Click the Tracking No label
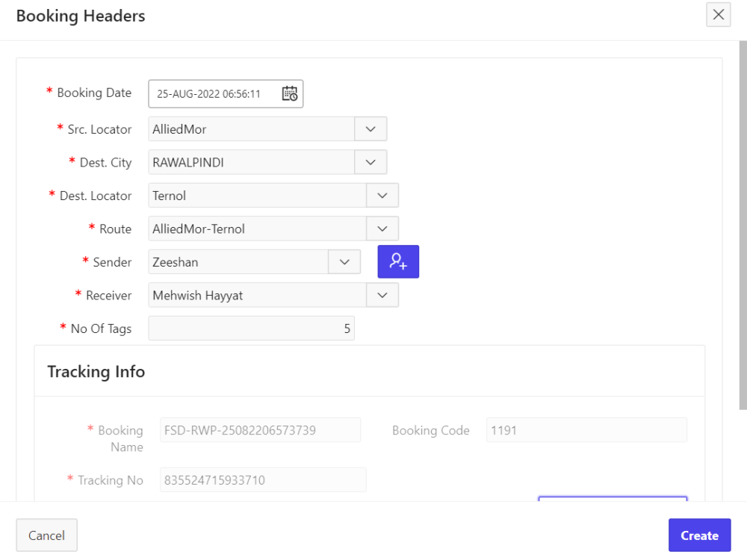The width and height of the screenshot is (747, 560). (111, 480)
